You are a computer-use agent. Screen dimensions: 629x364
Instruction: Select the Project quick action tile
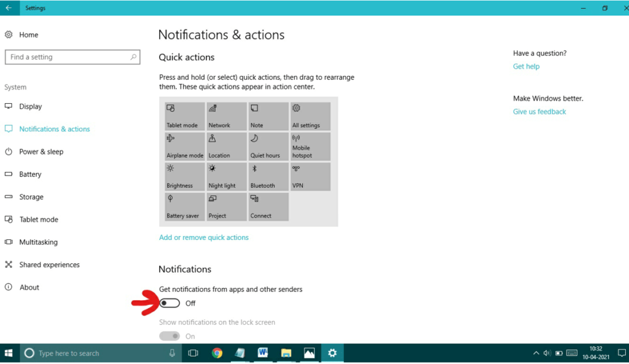pos(225,206)
